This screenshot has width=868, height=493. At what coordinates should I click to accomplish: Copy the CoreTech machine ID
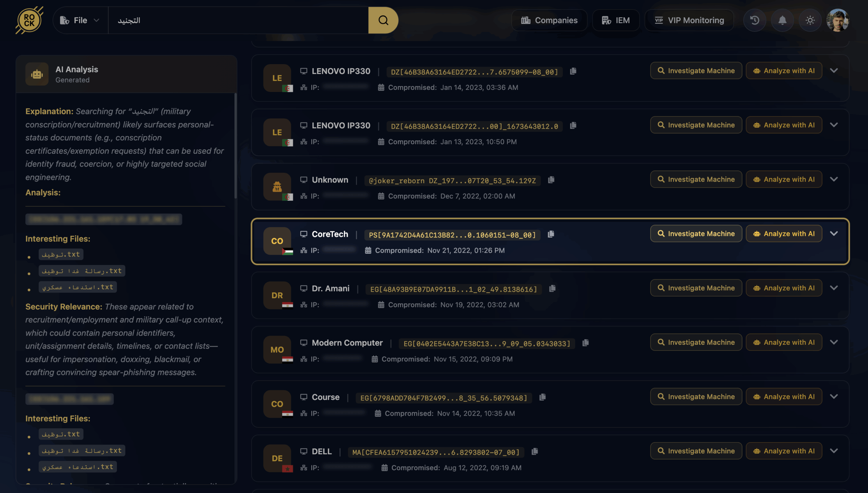[x=551, y=234]
